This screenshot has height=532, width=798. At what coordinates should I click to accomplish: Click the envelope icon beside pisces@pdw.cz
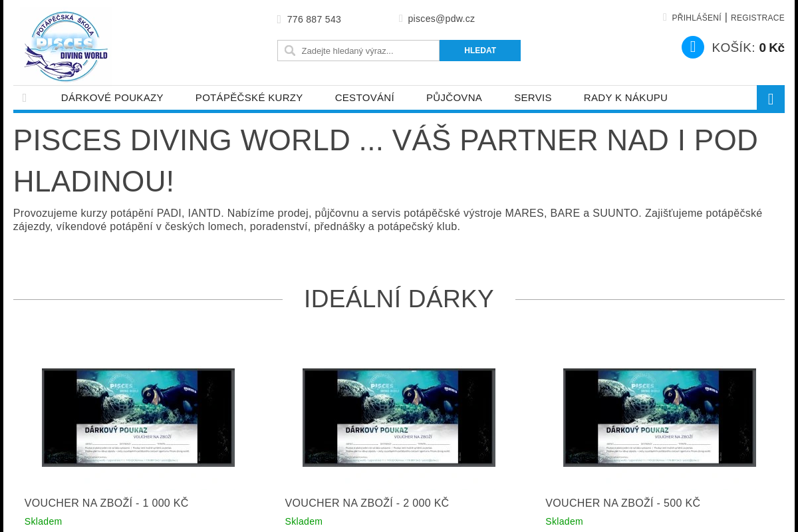(x=401, y=19)
